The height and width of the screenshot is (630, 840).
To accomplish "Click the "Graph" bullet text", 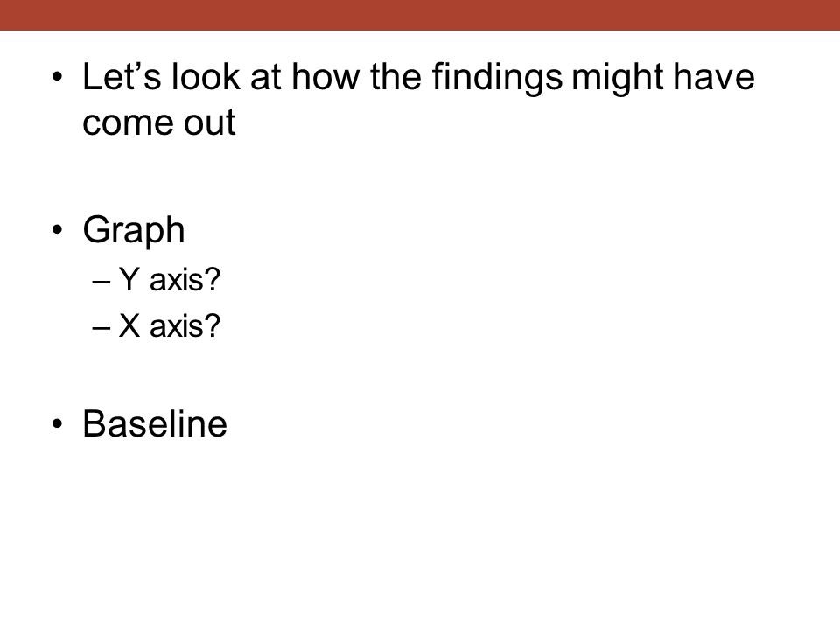I will pos(134,231).
